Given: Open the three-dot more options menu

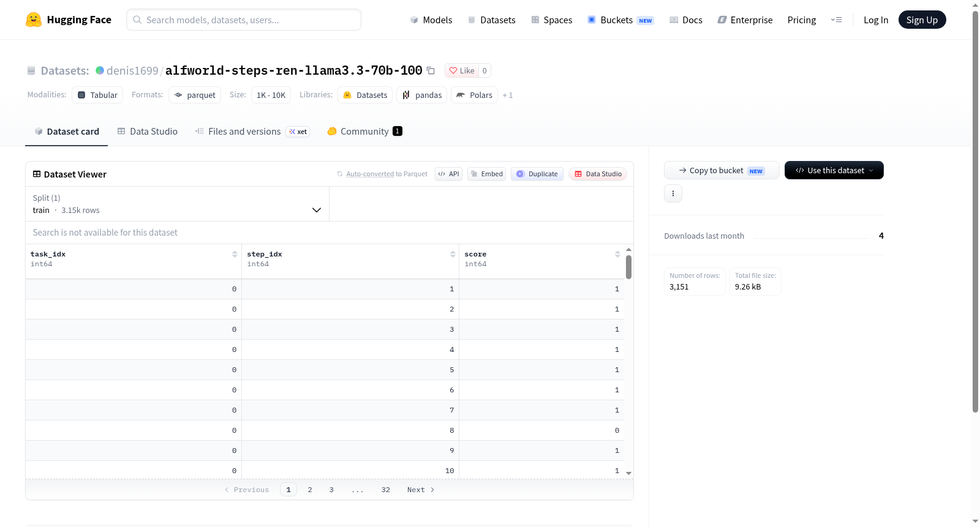Looking at the screenshot, I should (x=673, y=193).
